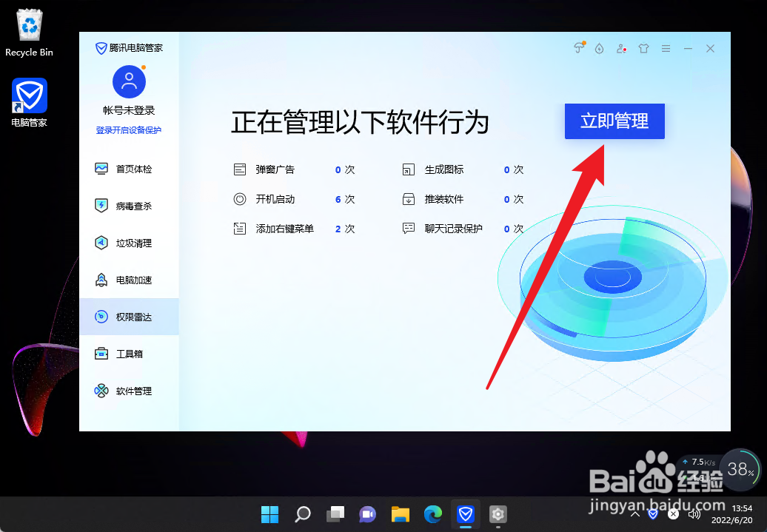The height and width of the screenshot is (532, 767).
Task: Open 电脑加速 sidebar entry
Action: pos(129,280)
